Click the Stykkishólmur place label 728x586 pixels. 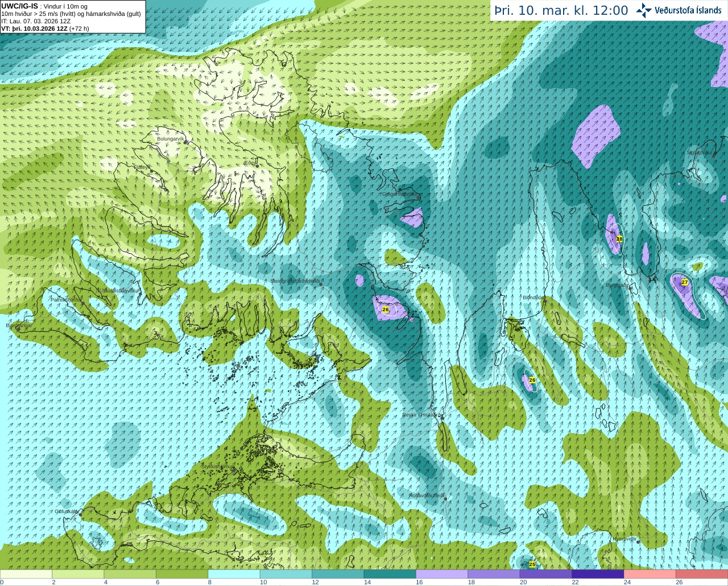pos(218,467)
